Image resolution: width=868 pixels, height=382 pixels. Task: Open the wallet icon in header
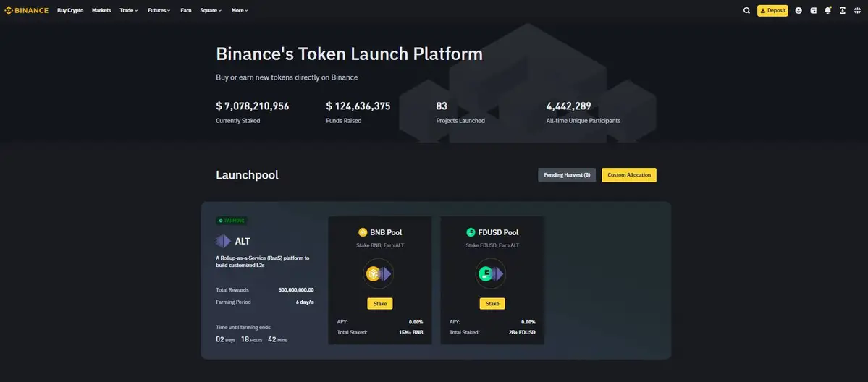coord(814,10)
